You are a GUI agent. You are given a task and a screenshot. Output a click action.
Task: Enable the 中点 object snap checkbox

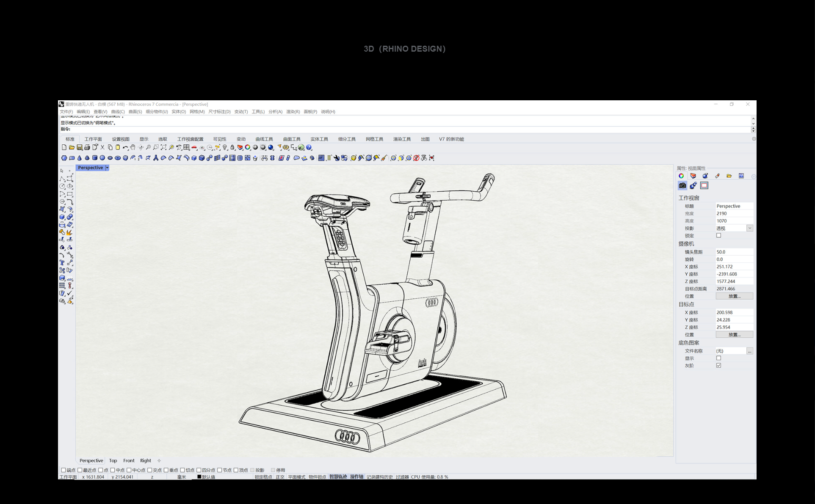coord(113,470)
